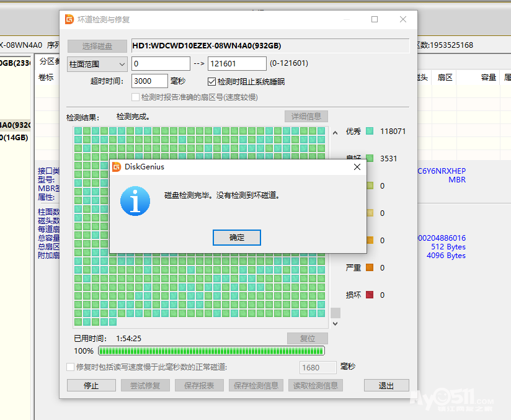This screenshot has width=511, height=420.
Task: Close the DiskGenius message dialog
Action: [x=357, y=167]
